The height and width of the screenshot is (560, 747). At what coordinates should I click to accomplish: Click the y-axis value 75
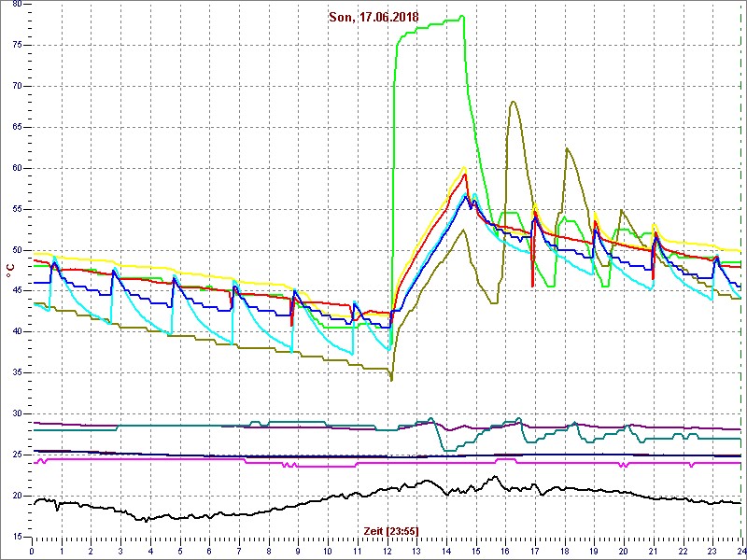(x=17, y=45)
